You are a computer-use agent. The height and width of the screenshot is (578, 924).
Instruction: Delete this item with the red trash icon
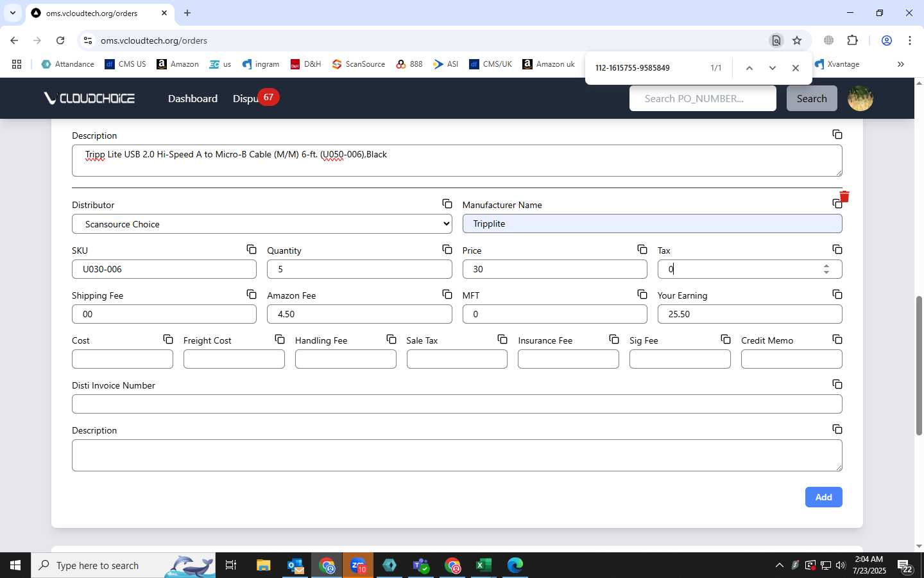tap(844, 197)
